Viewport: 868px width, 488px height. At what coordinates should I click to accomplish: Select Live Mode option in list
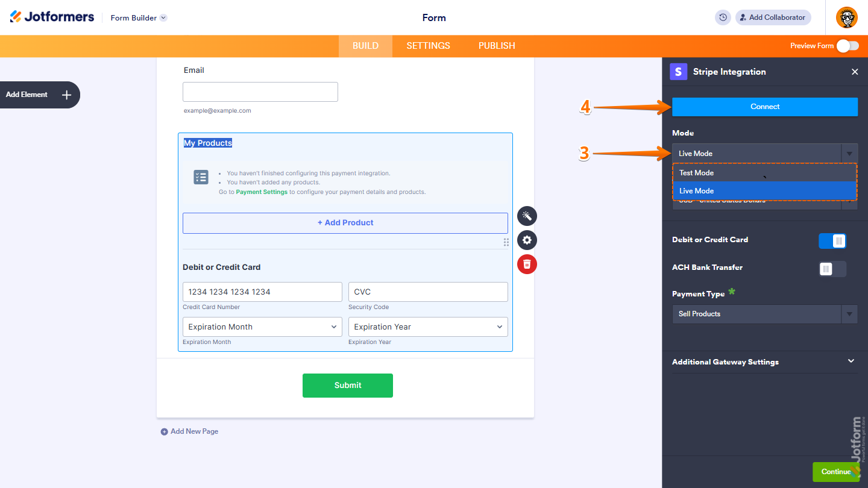(x=764, y=191)
